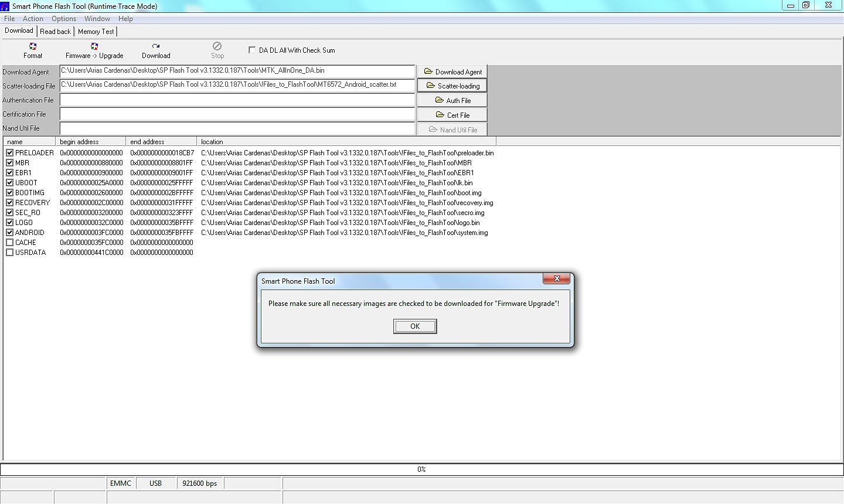This screenshot has height=504, width=844.
Task: Click the CACHE begin address 0x0000000035FC0000
Action: [91, 243]
